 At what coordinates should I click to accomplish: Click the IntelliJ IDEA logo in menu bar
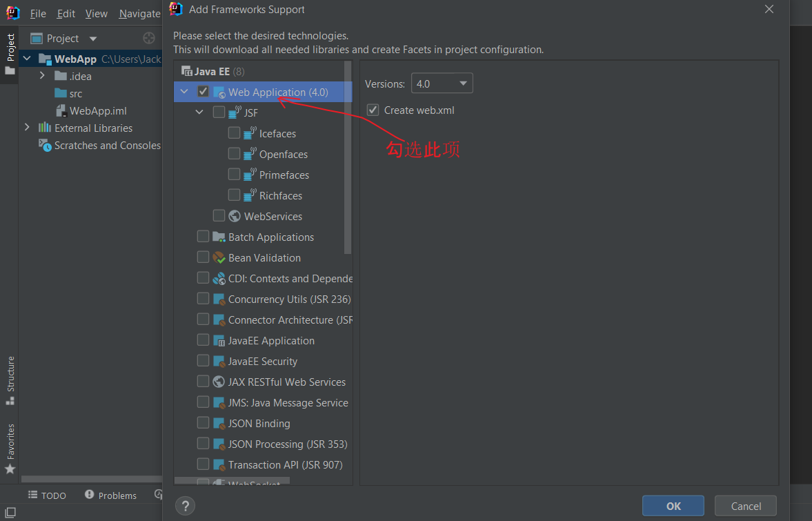click(x=12, y=13)
